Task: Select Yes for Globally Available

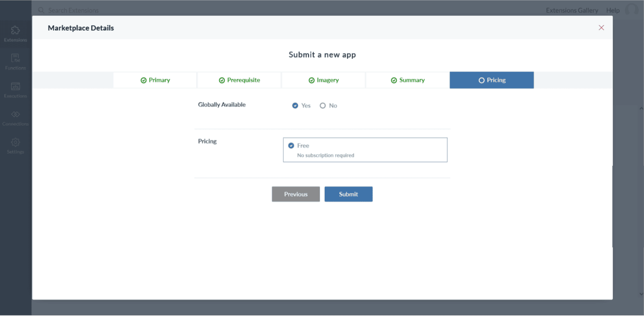Action: pyautogui.click(x=296, y=106)
